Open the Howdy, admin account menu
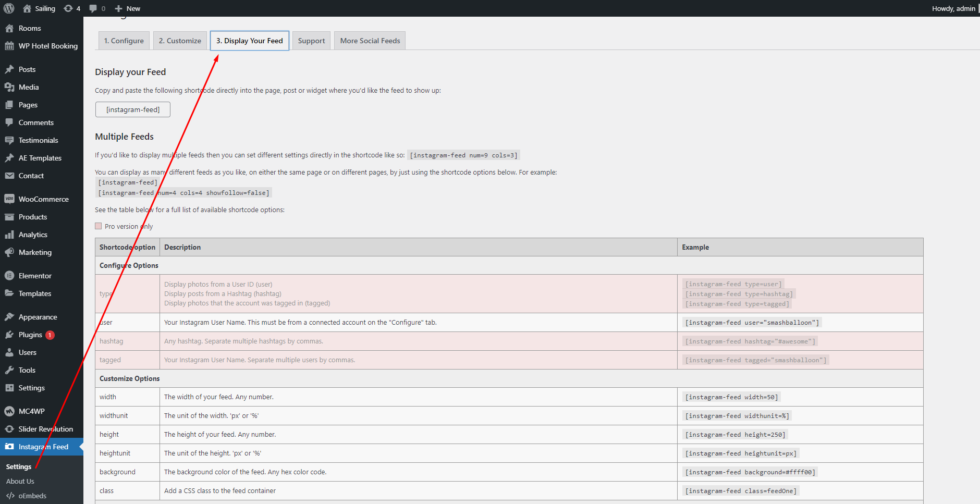980x504 pixels. [953, 8]
